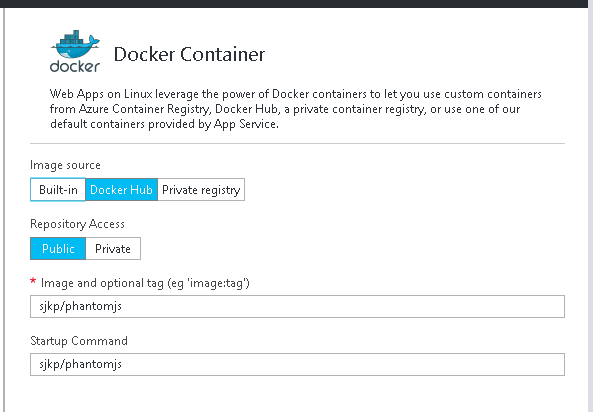Select Docker Hub as image source
593x412 pixels.
click(x=121, y=190)
